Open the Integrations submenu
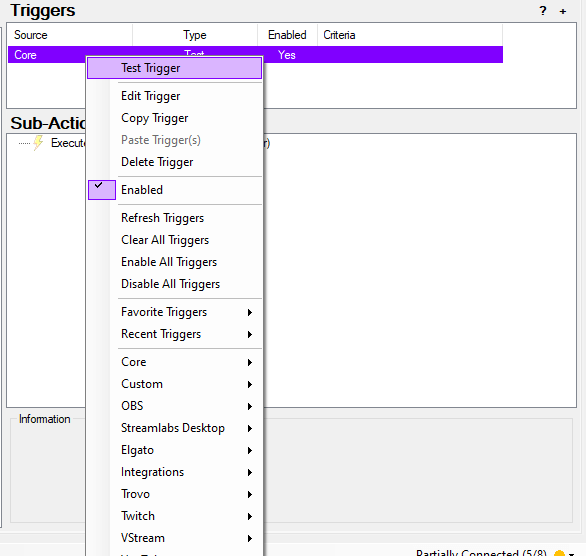 (x=175, y=472)
